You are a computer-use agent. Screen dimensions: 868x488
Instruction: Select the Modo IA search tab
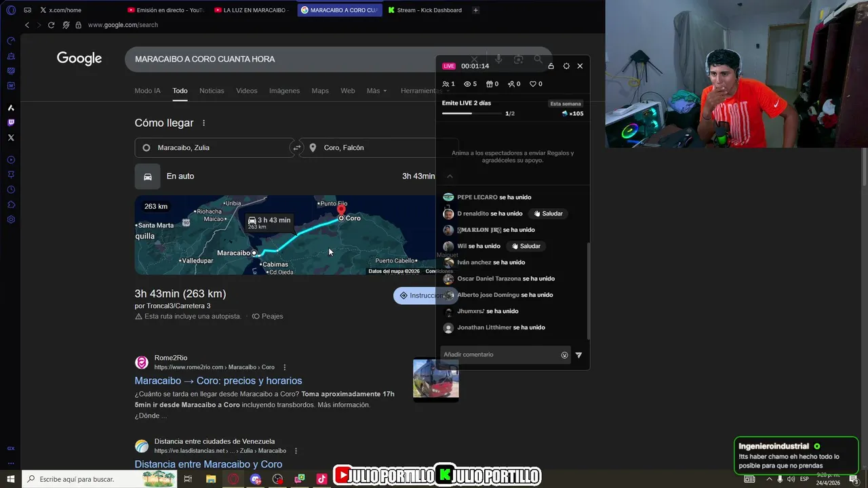coord(148,91)
